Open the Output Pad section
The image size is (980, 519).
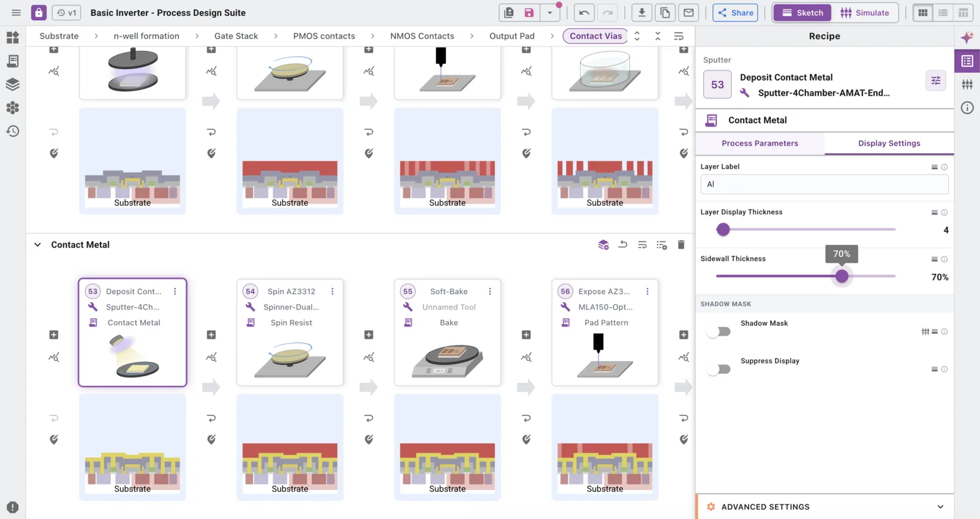pos(512,36)
